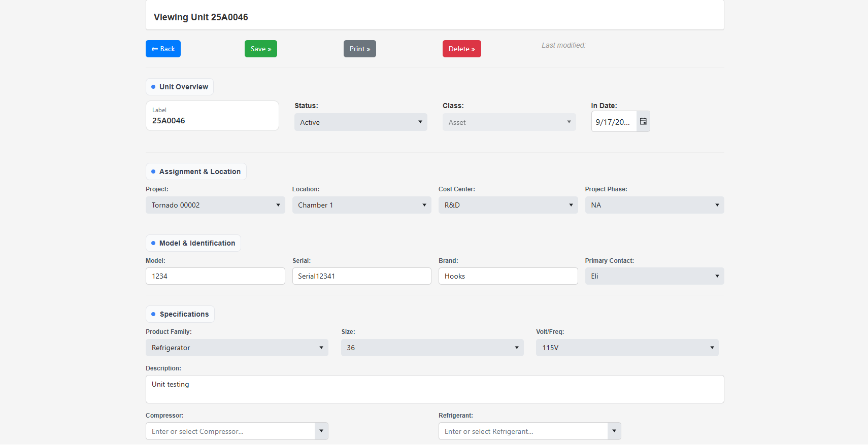Image resolution: width=868 pixels, height=445 pixels.
Task: Print the unit record
Action: [x=359, y=49]
